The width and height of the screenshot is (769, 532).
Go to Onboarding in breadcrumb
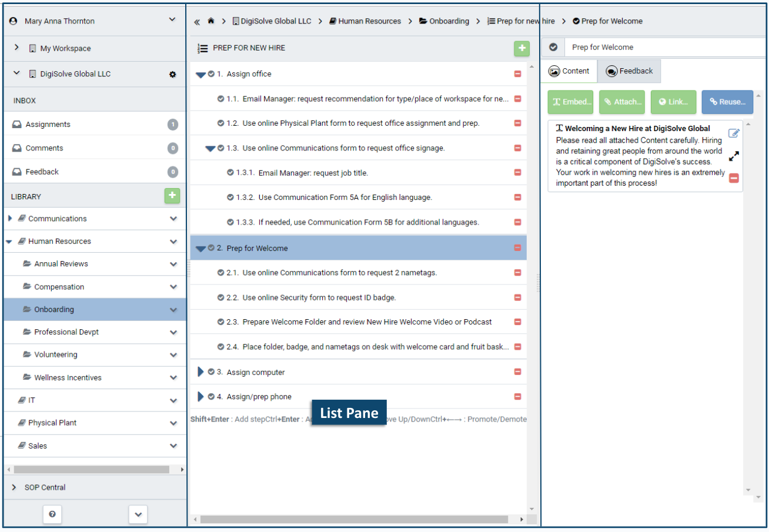click(444, 21)
